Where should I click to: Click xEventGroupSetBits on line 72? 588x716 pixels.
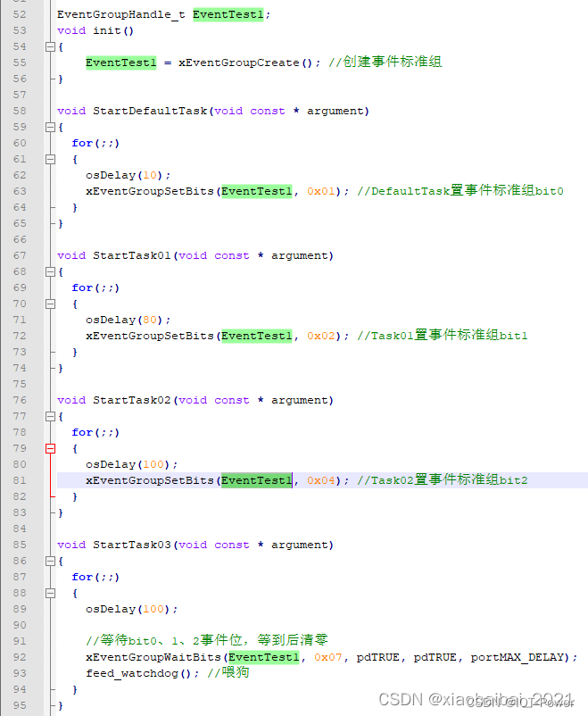coord(150,336)
